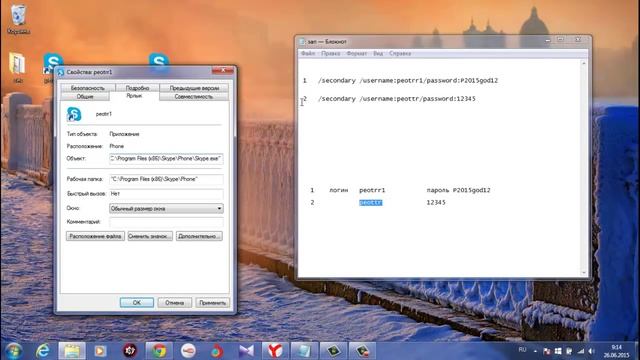Open the Recycle Bin desktop icon

pos(18,18)
